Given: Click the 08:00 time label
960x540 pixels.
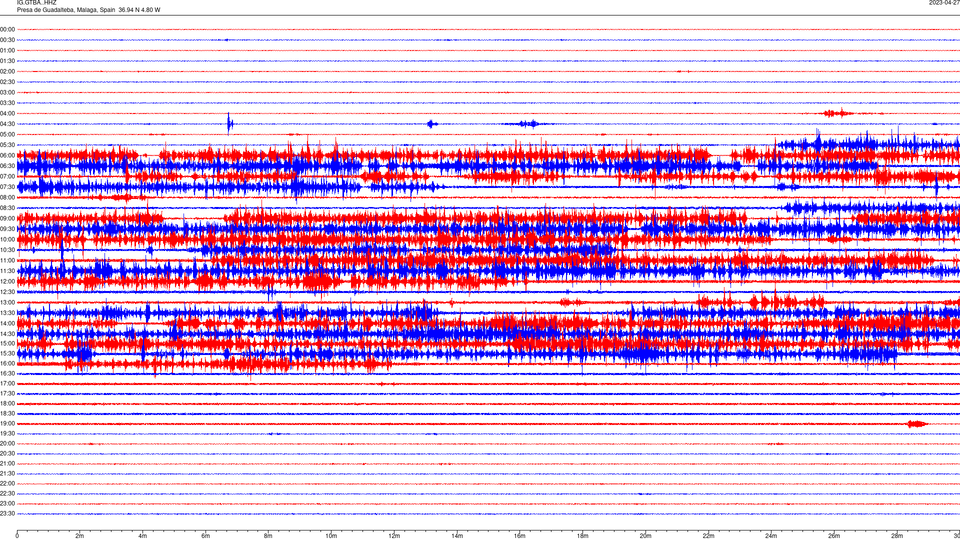Looking at the screenshot, I should tap(7, 197).
